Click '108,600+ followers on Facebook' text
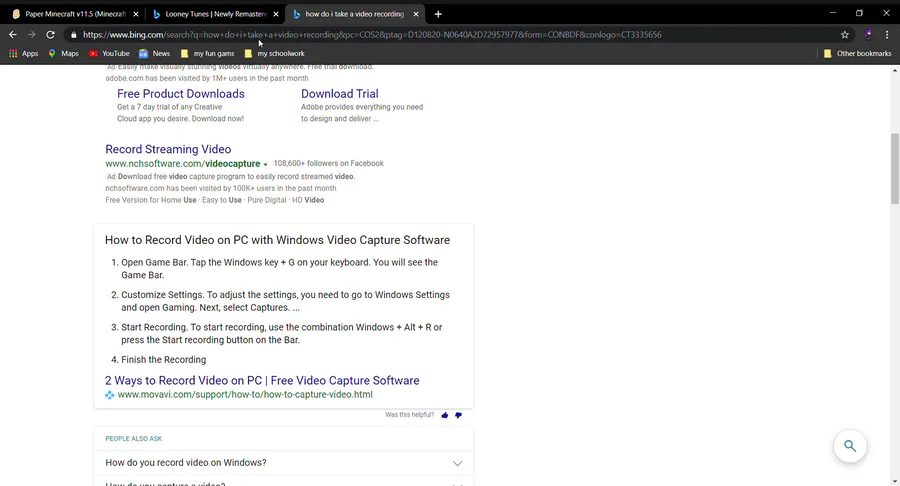Image resolution: width=900 pixels, height=486 pixels. click(328, 164)
